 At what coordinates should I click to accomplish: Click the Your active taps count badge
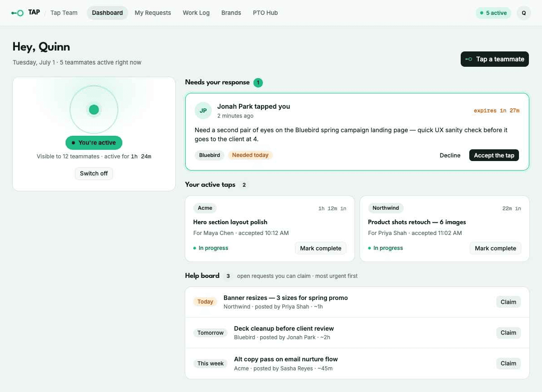[x=244, y=185]
